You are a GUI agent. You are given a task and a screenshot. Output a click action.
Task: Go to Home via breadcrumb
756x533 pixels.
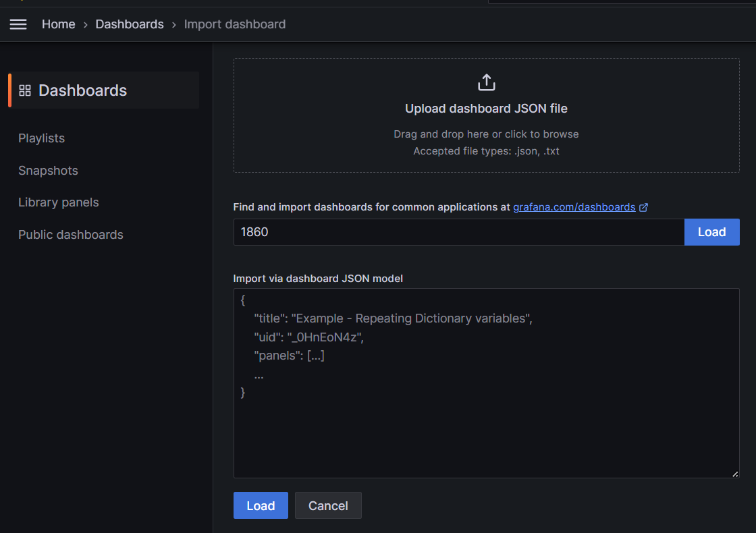pyautogui.click(x=59, y=24)
